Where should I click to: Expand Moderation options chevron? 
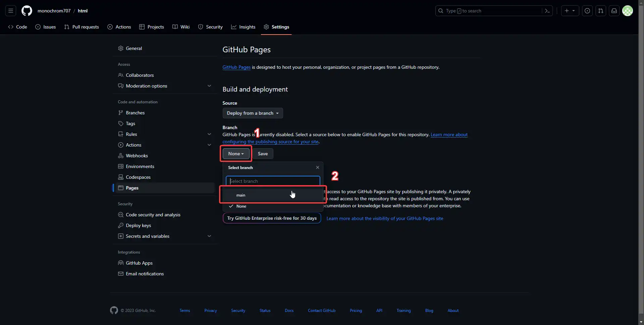coord(209,86)
